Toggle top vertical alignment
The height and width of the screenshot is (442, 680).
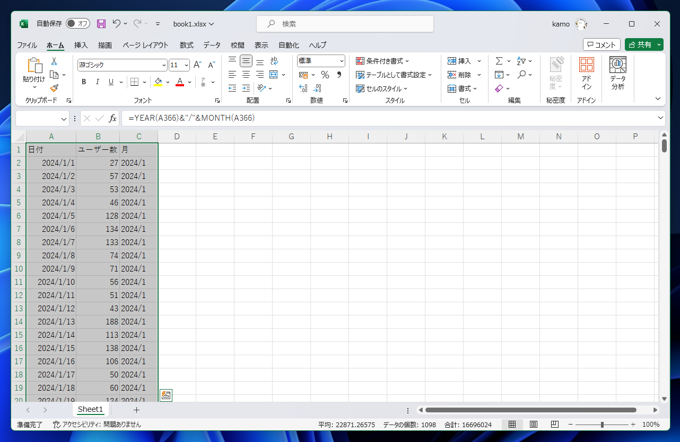click(x=232, y=61)
